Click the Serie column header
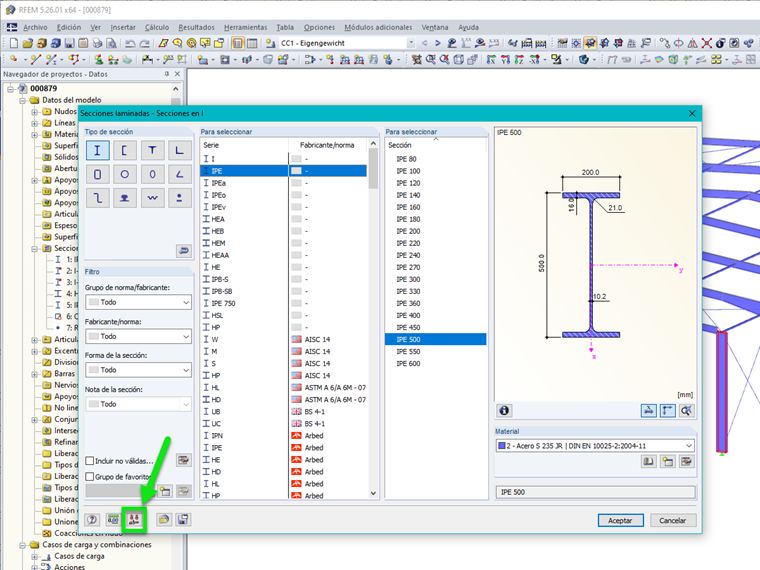760x570 pixels. (x=244, y=145)
